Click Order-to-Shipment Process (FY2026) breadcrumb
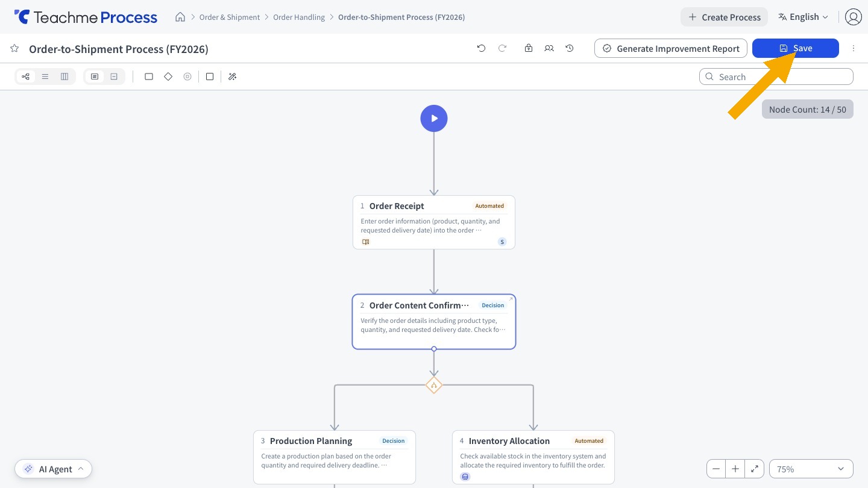 (401, 17)
